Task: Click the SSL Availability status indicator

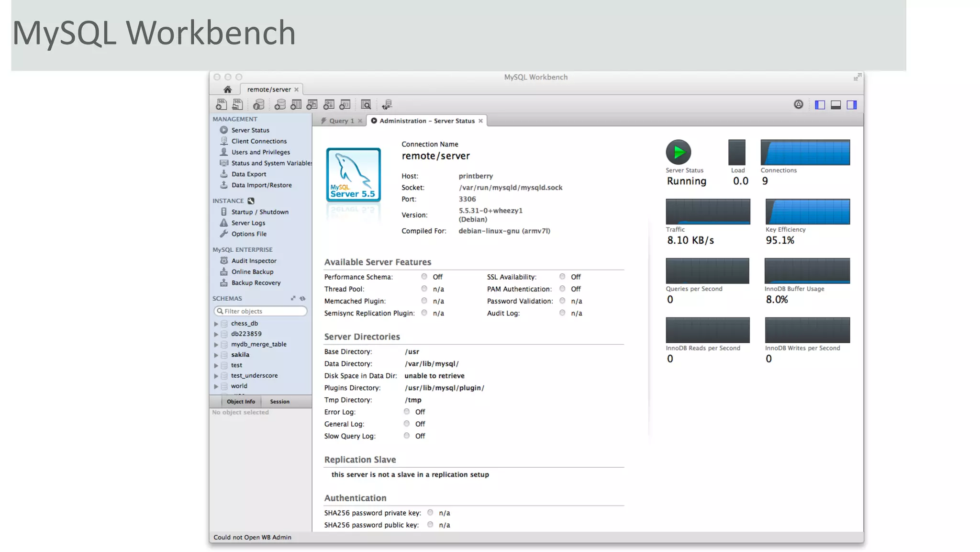Action: coord(562,277)
